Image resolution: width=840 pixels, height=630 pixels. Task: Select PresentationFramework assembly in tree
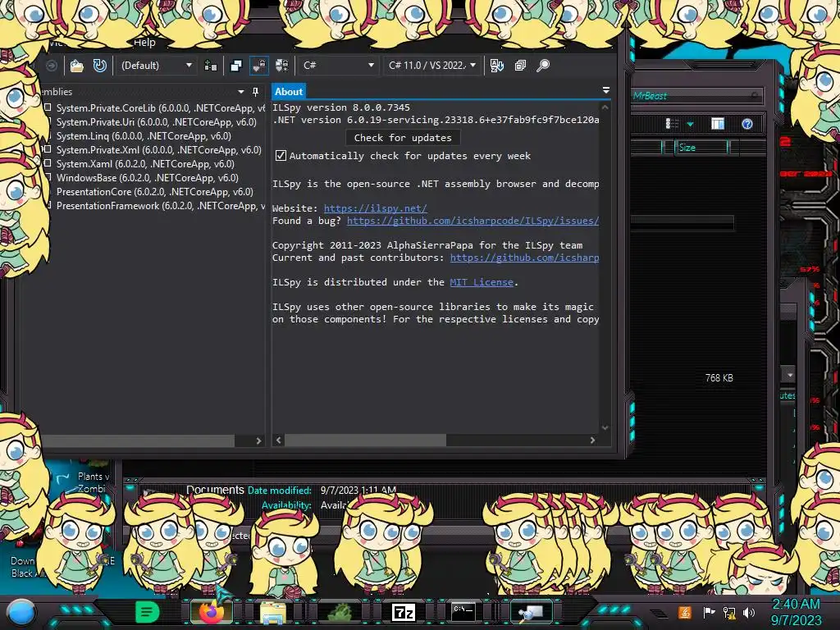coord(161,206)
